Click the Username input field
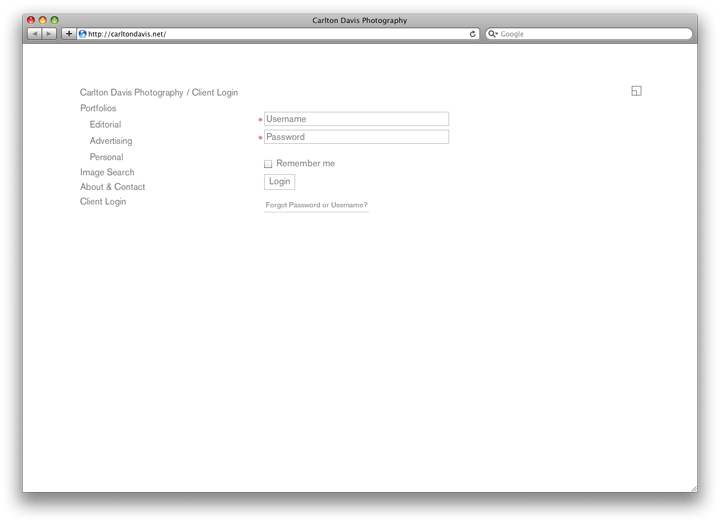Screen dimensions: 720x523 coord(356,119)
